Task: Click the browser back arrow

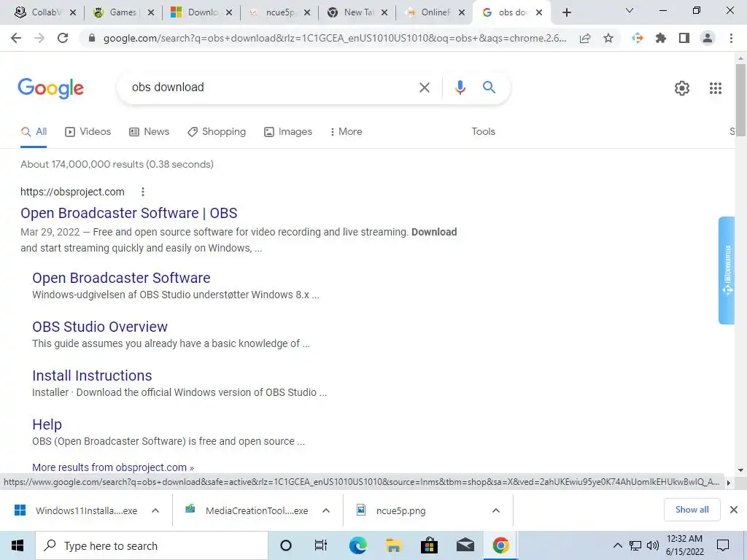Action: [x=16, y=38]
